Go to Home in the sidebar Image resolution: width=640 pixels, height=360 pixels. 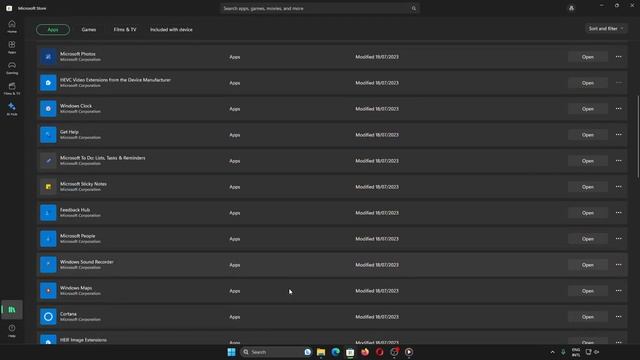(x=12, y=27)
